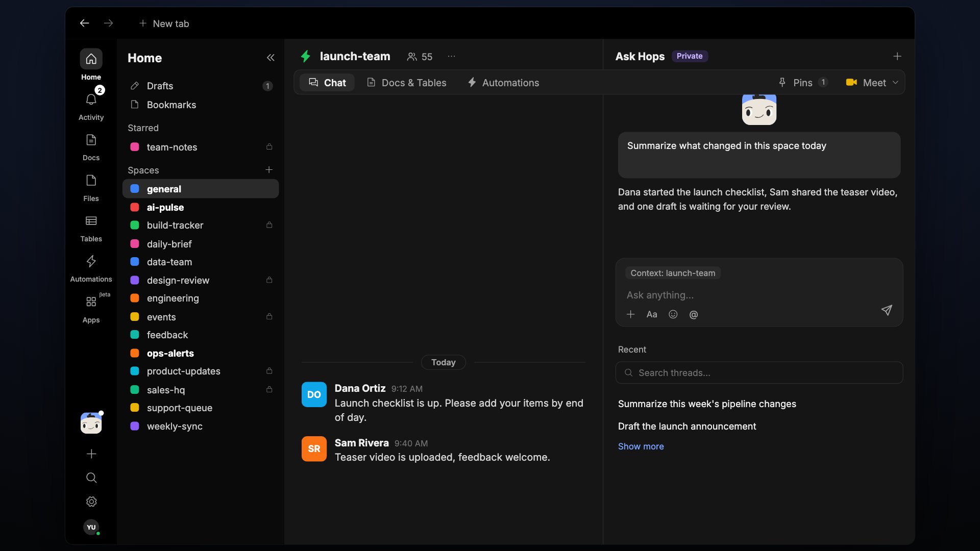Click the plus icon below Hops avatar
Screen dimensions: 980x551
point(91,454)
